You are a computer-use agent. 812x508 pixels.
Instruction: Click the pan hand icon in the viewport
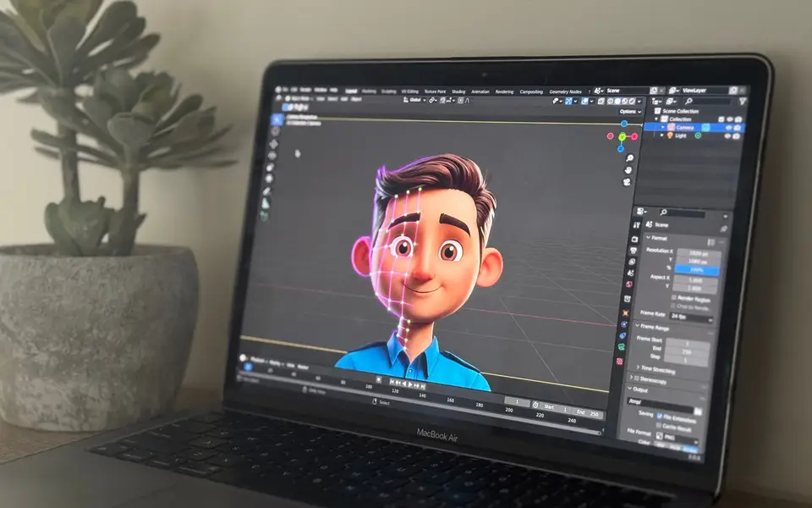pyautogui.click(x=628, y=170)
